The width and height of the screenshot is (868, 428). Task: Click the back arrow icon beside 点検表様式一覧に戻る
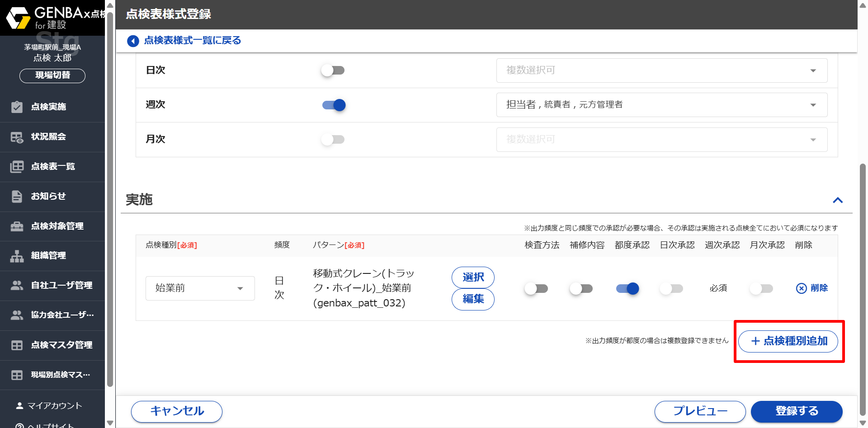133,41
